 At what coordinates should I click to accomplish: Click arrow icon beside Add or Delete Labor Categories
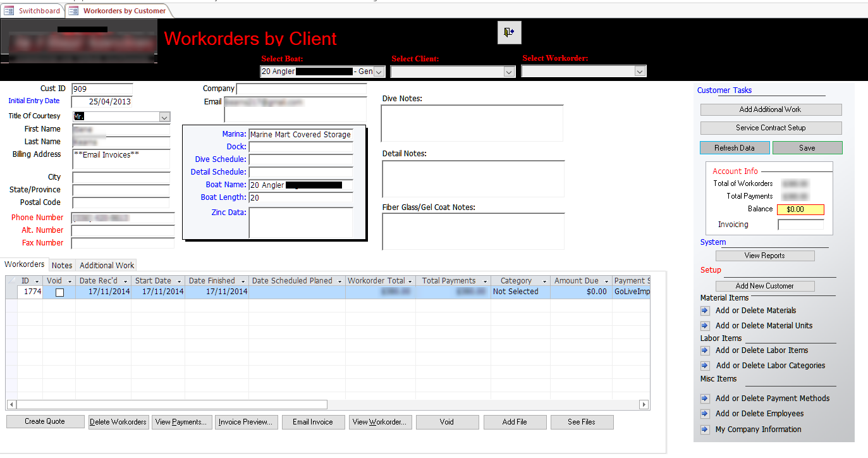click(706, 366)
